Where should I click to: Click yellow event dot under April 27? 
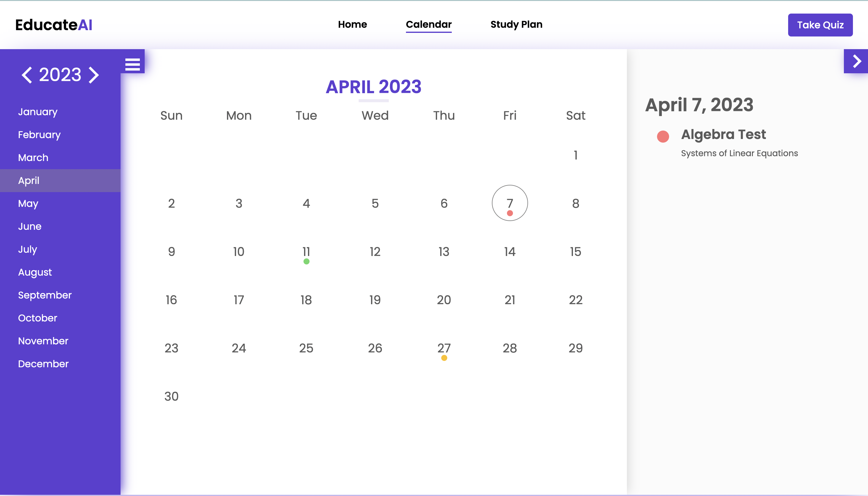pyautogui.click(x=444, y=358)
